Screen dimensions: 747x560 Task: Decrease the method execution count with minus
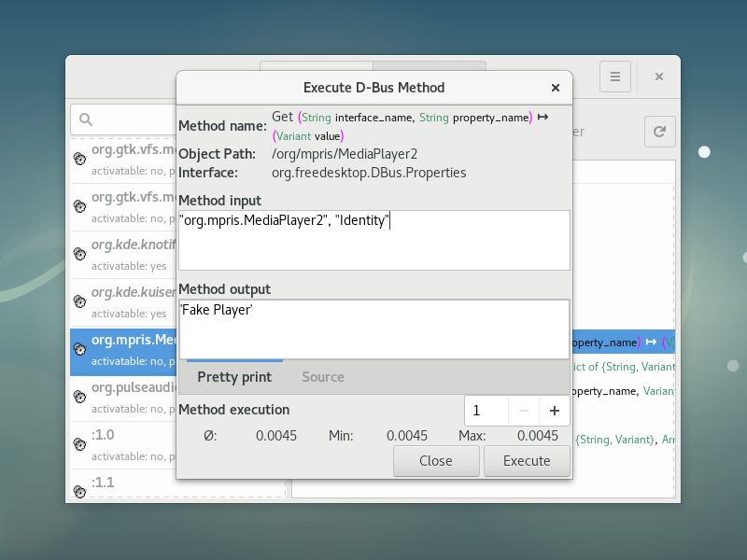tap(523, 411)
